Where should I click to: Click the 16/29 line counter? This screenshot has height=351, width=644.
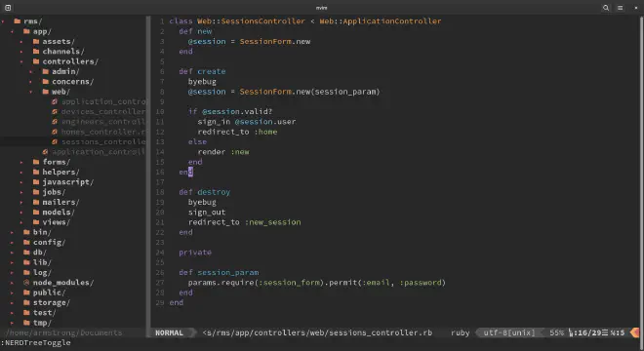[589, 332]
